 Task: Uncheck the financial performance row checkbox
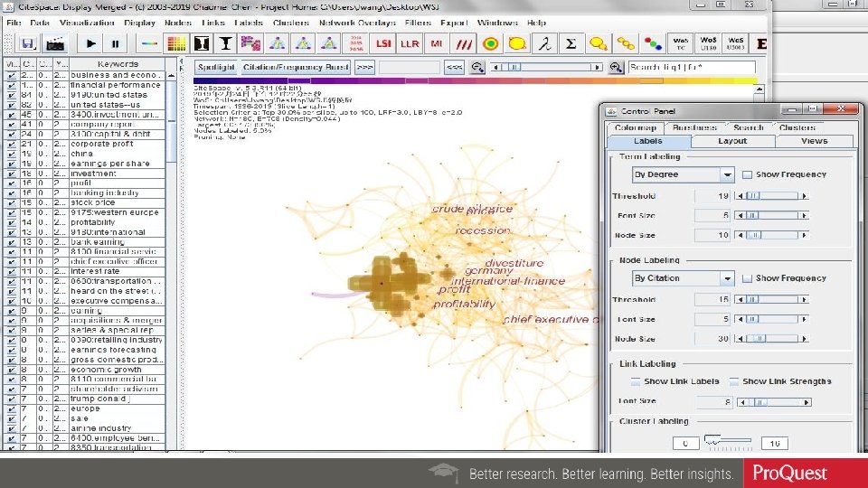(11, 85)
